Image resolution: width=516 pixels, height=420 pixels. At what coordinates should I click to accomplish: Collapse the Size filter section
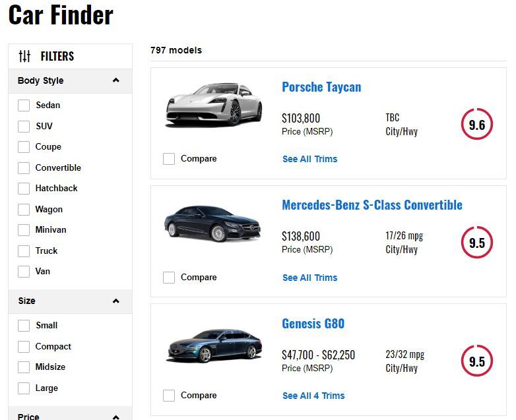tap(116, 301)
